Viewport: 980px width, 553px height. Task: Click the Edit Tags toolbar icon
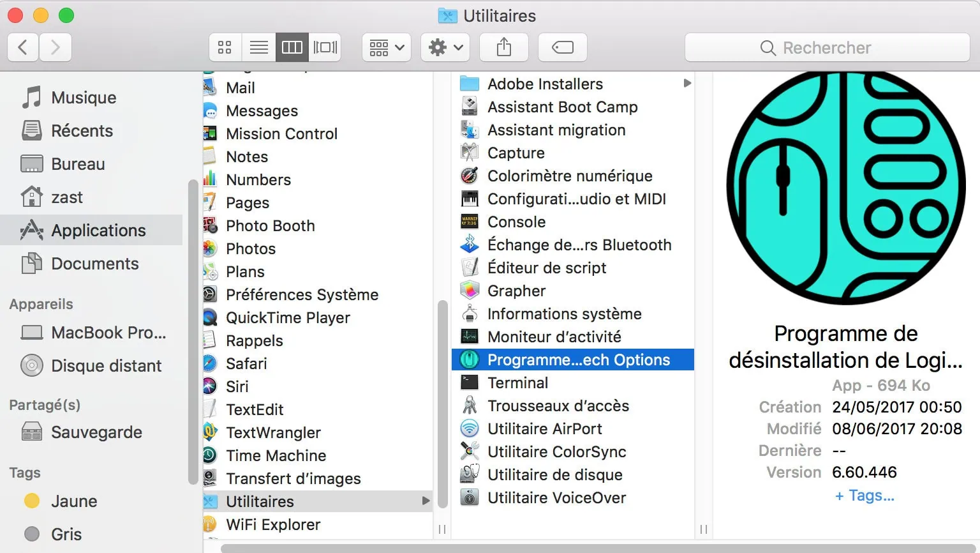562,47
